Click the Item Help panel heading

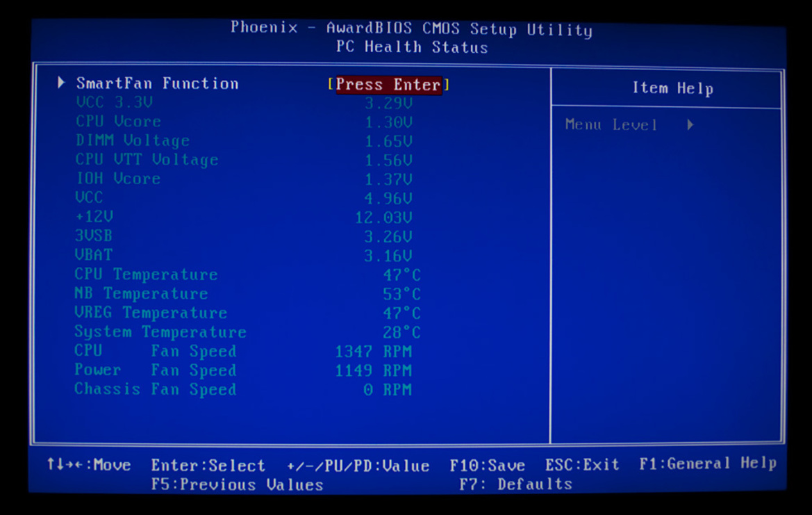[673, 88]
